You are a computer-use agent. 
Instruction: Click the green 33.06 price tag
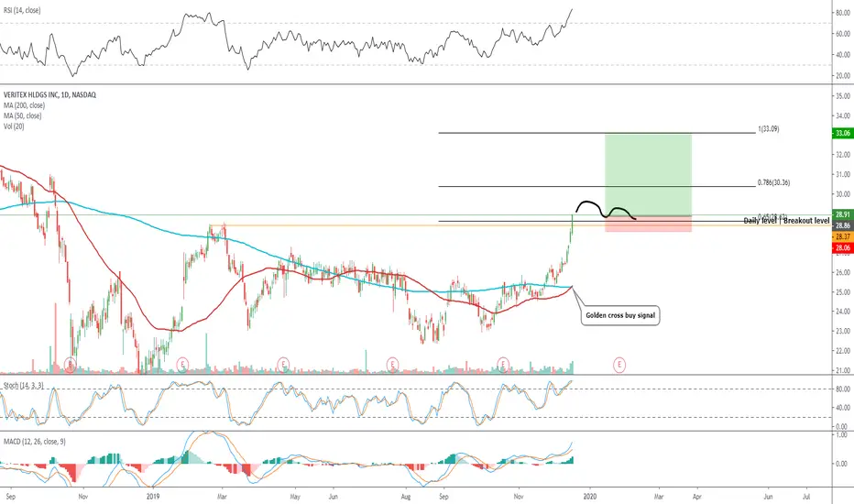[843, 133]
